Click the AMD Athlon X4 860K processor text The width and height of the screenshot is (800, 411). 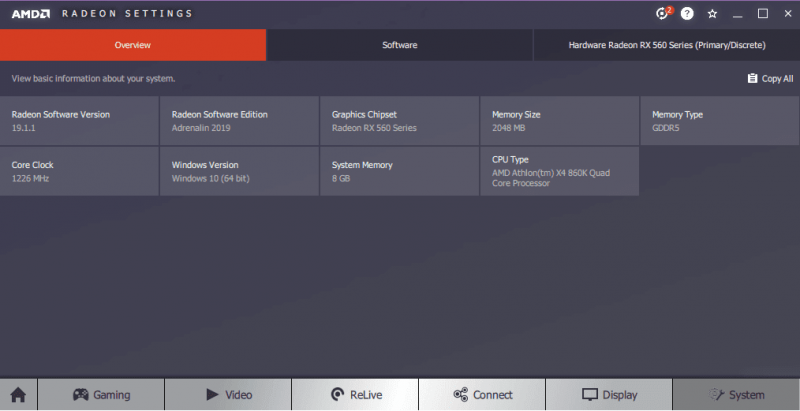tap(551, 178)
